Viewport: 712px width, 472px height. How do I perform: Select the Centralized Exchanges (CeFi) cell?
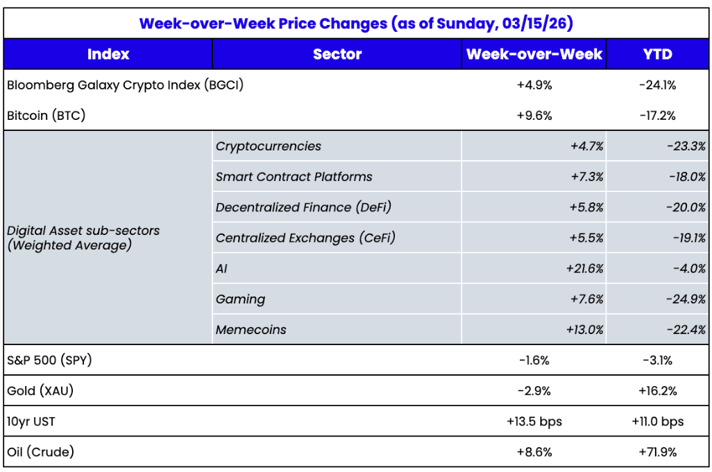[305, 237]
